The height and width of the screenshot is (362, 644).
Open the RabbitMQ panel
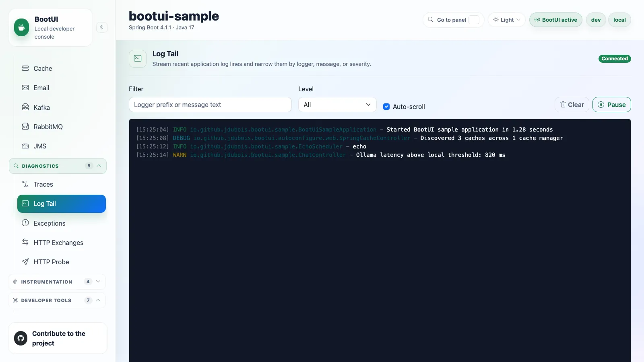click(61, 127)
